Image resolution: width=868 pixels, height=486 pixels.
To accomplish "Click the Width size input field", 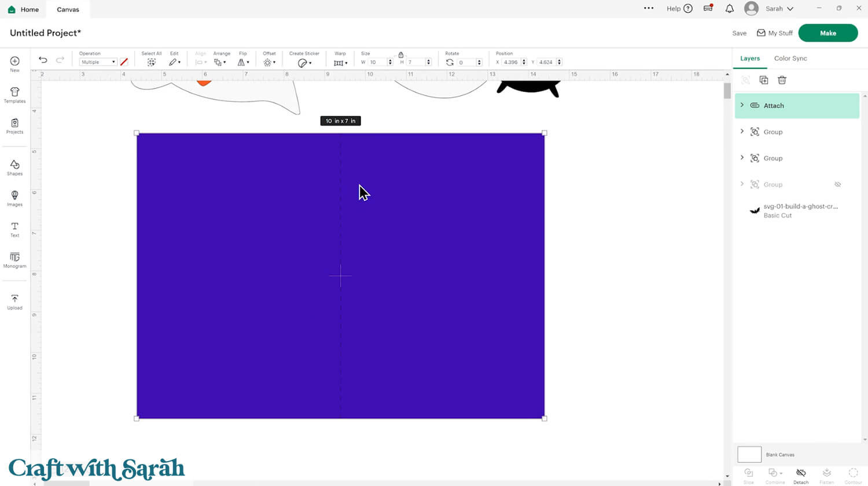I will click(x=377, y=62).
